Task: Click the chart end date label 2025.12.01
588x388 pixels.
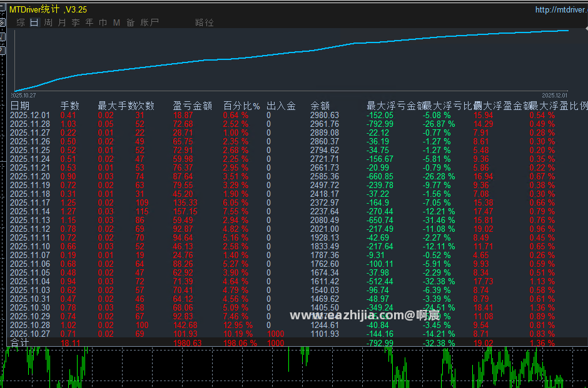Action: pos(555,96)
